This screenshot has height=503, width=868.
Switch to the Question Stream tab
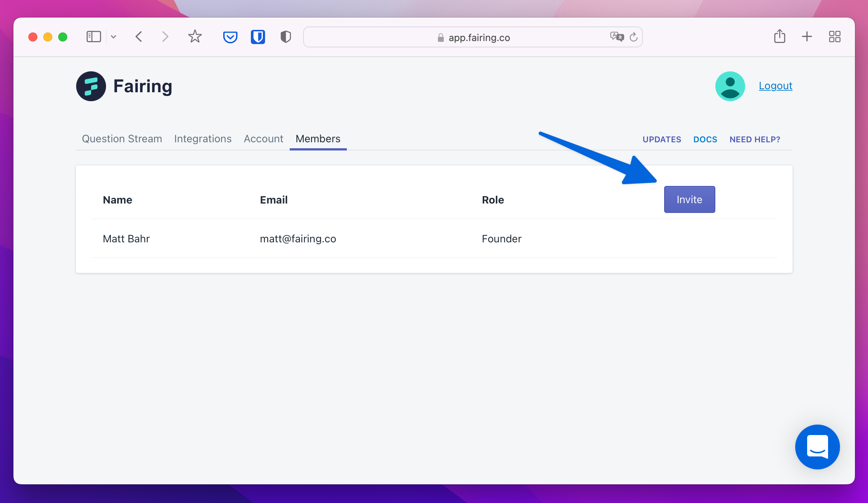click(122, 139)
